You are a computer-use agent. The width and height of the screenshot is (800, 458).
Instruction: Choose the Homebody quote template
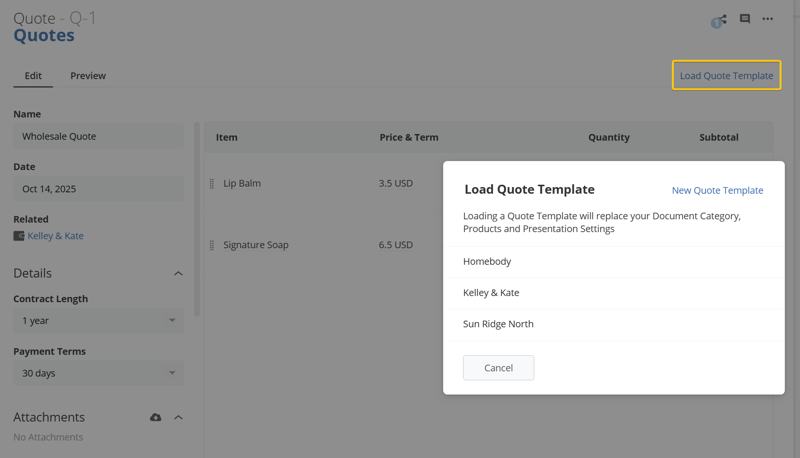(x=487, y=262)
